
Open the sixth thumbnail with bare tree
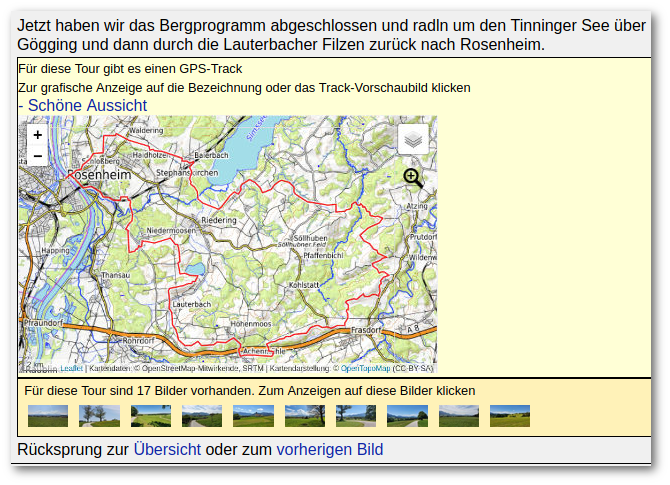point(305,416)
